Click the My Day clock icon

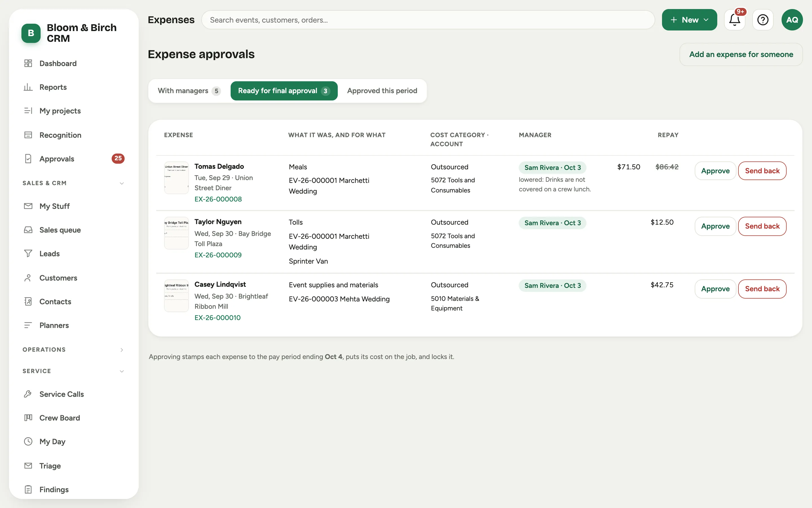pos(28,441)
